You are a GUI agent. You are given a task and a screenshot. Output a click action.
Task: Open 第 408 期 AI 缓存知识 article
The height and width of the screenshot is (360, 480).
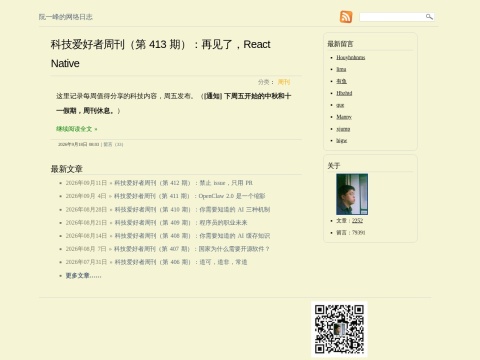192,236
